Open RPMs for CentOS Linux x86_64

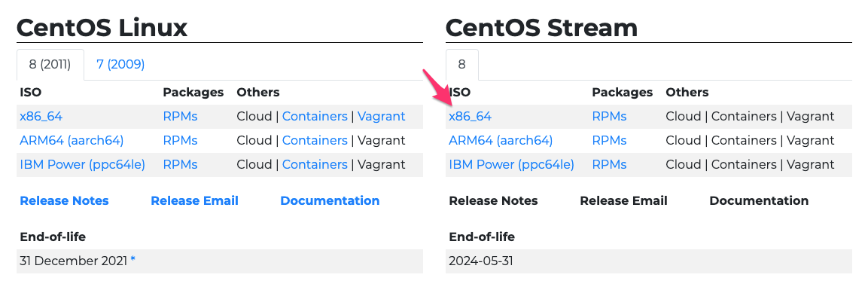[180, 117]
